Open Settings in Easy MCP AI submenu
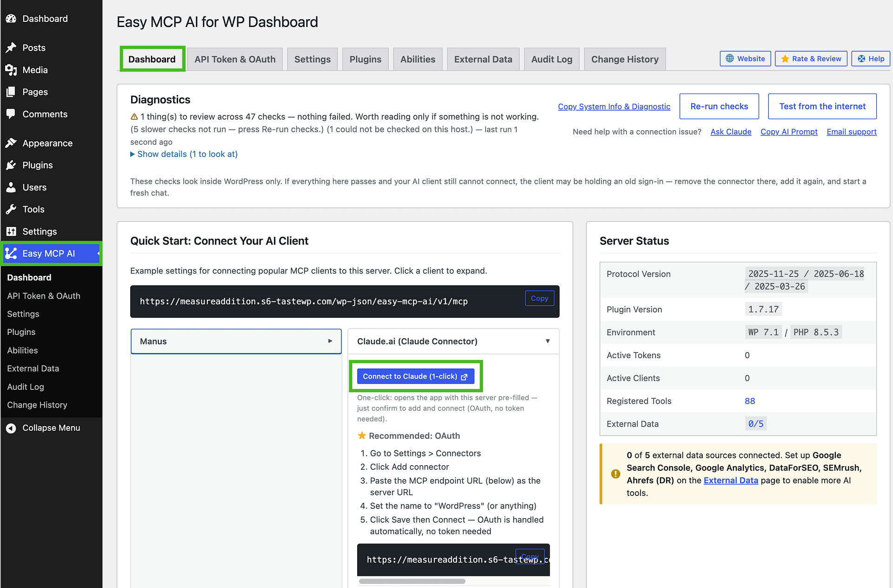The image size is (893, 588). click(x=23, y=314)
